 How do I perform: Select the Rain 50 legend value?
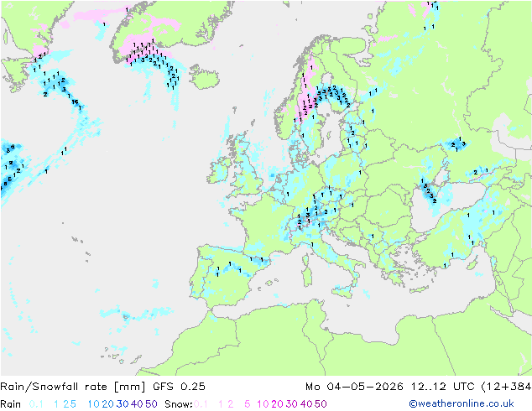point(151,404)
